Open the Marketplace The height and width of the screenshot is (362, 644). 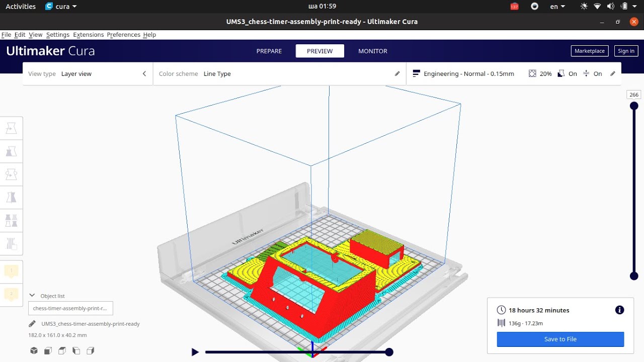pos(590,51)
